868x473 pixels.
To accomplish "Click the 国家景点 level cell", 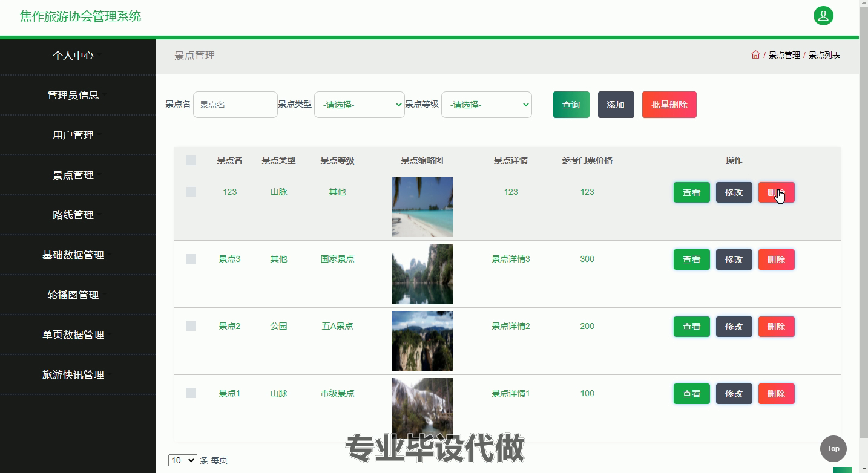I will pyautogui.click(x=337, y=259).
